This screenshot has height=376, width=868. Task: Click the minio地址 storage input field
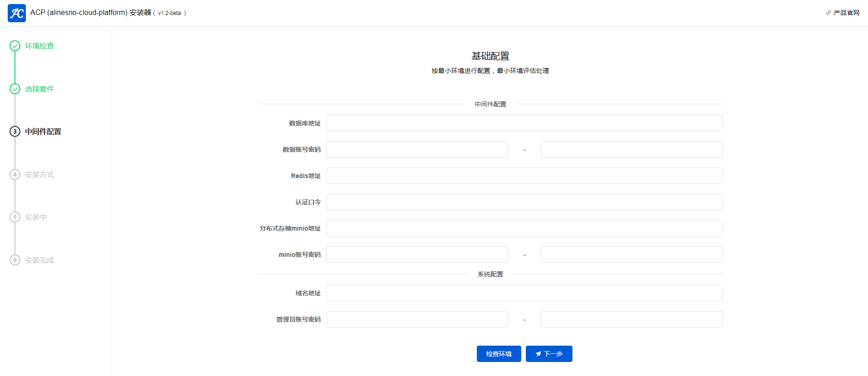coord(524,228)
